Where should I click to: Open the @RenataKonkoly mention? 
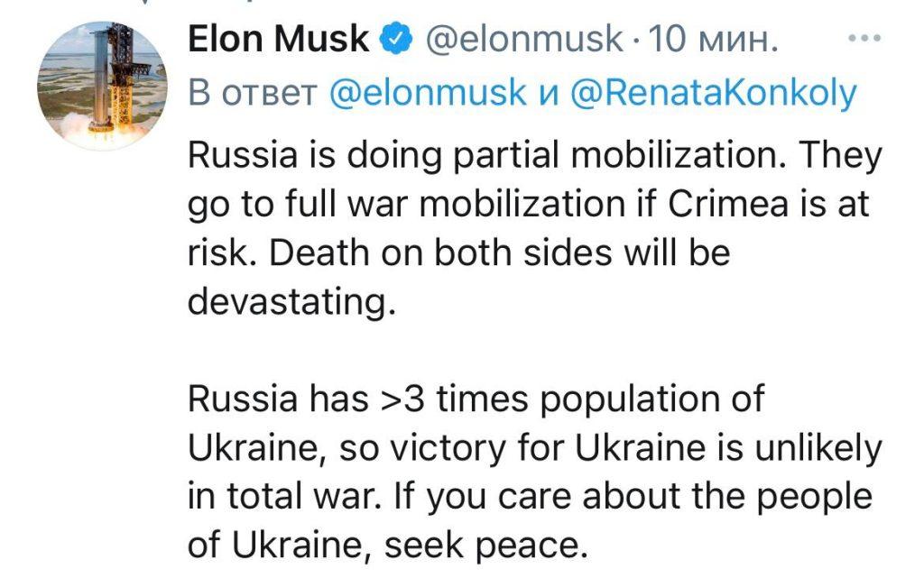[x=715, y=94]
